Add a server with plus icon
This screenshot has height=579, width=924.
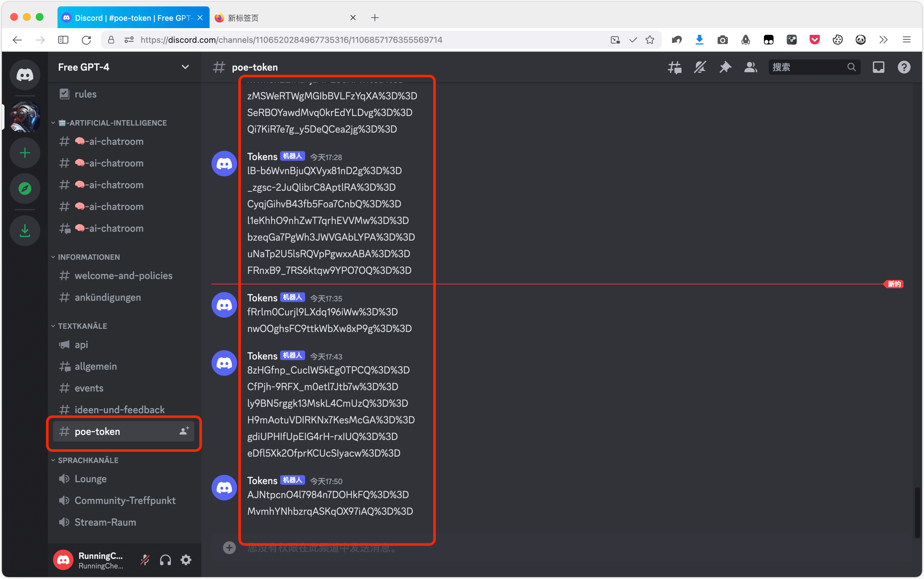tap(25, 153)
